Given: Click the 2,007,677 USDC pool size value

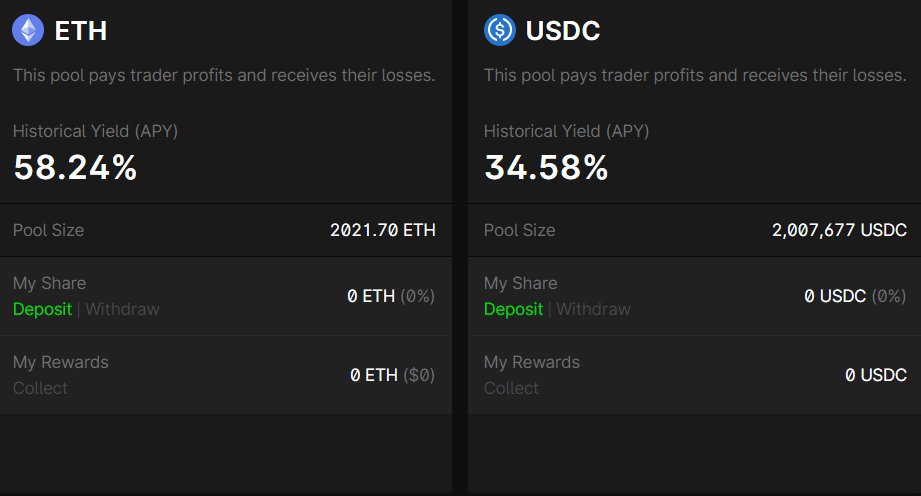Looking at the screenshot, I should click(x=839, y=230).
